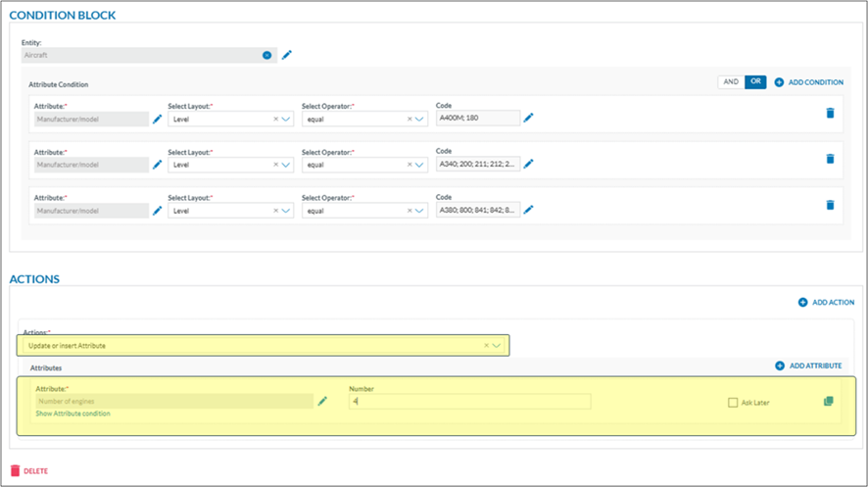Delete the A380 condition row using trash icon

pyautogui.click(x=830, y=205)
